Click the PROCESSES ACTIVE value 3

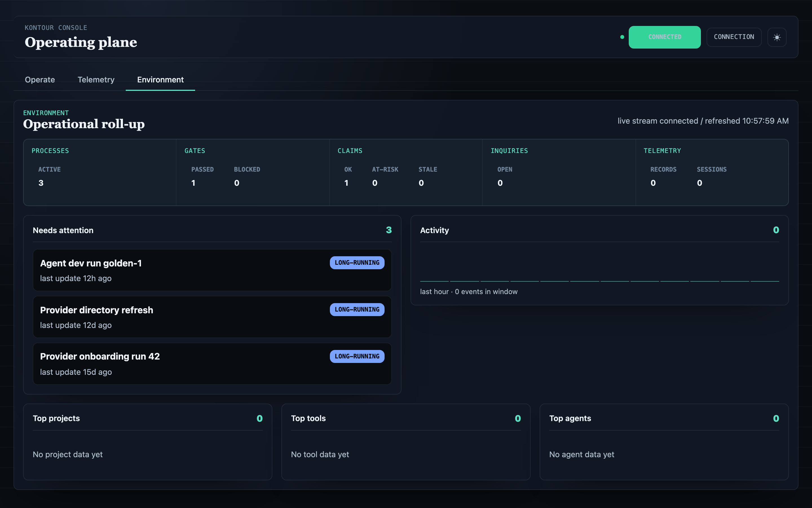[x=41, y=183]
